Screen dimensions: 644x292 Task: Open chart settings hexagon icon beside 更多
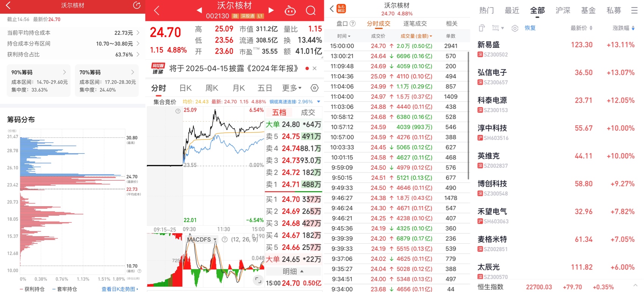point(314,88)
